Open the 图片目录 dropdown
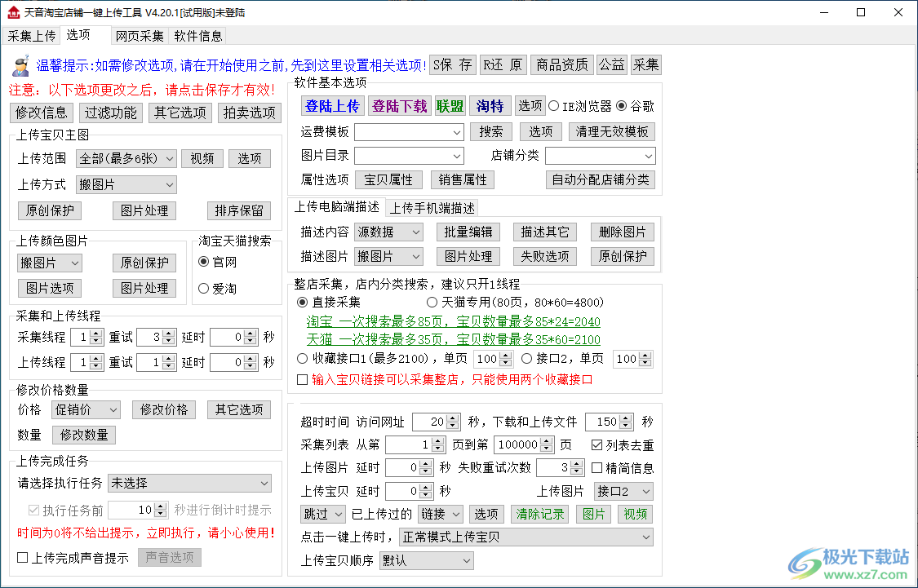918x588 pixels. [x=409, y=156]
